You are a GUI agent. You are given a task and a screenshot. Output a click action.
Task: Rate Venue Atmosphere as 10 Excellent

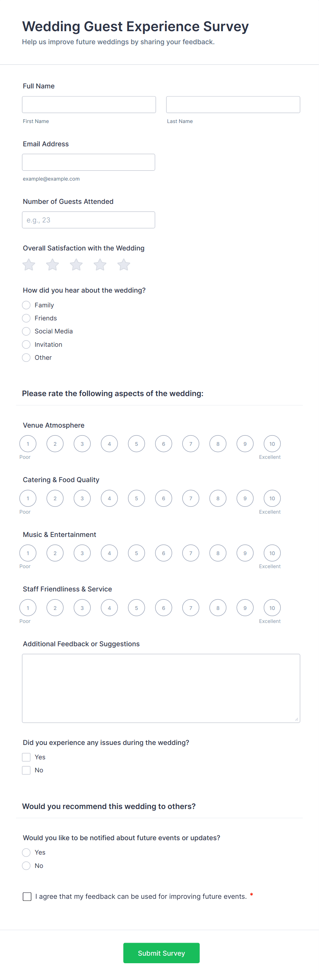(x=272, y=444)
